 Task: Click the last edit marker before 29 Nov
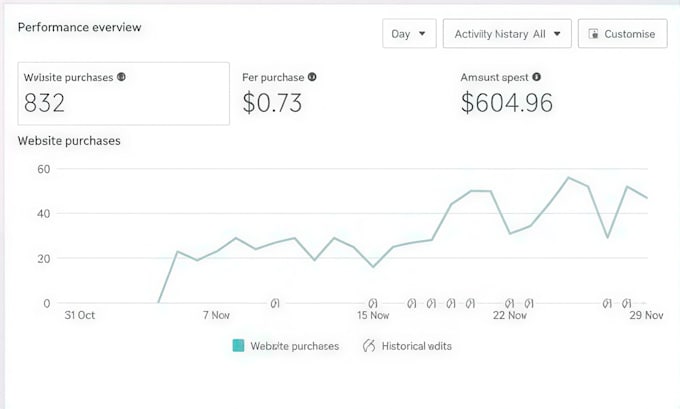pyautogui.click(x=626, y=304)
